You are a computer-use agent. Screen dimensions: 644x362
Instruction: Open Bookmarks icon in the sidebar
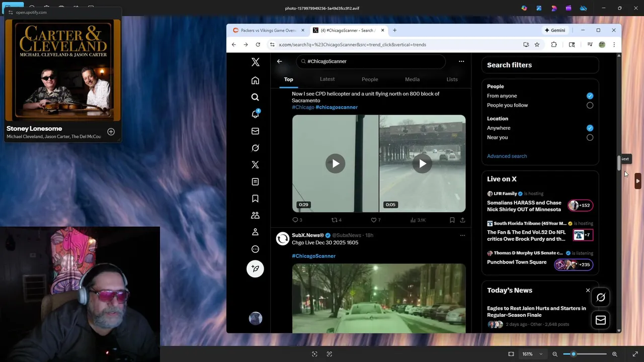[x=255, y=199]
